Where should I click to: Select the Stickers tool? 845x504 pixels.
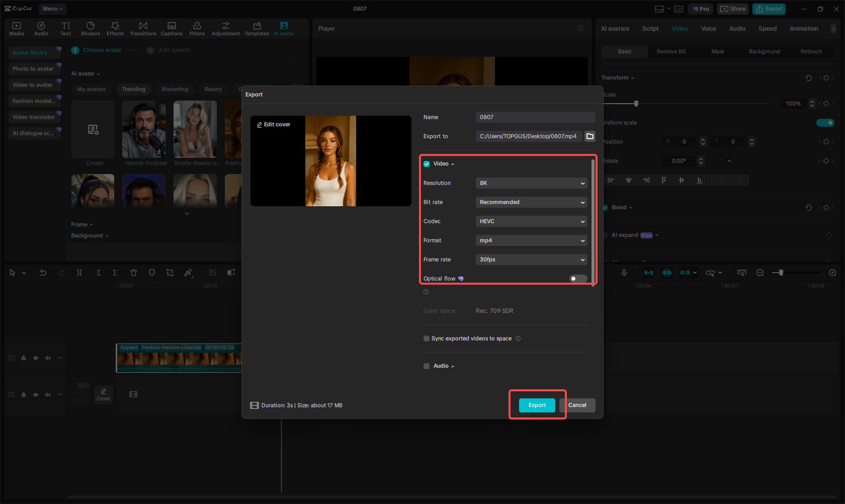coord(90,28)
